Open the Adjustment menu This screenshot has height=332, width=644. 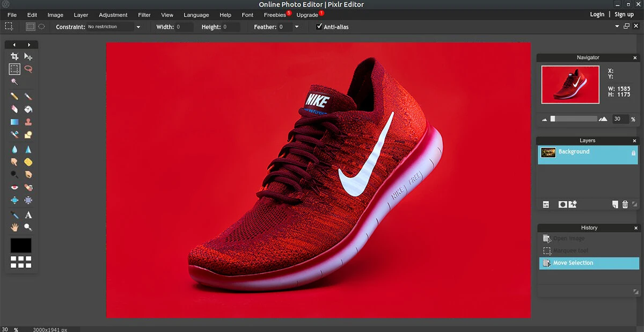coord(113,15)
